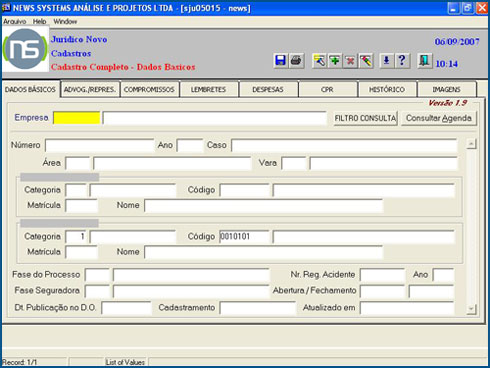This screenshot has width=490, height=368.
Task: Open help with the question mark icon
Action: click(402, 61)
